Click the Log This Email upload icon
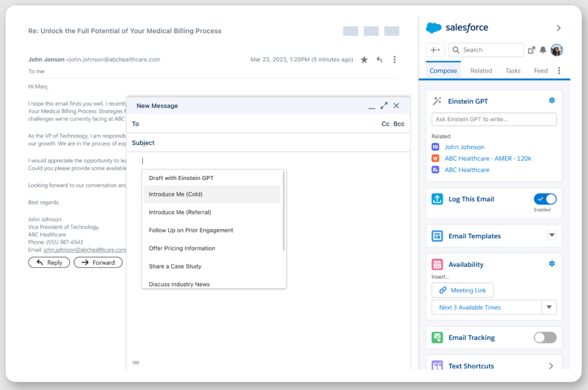This screenshot has width=588, height=390. click(x=437, y=199)
